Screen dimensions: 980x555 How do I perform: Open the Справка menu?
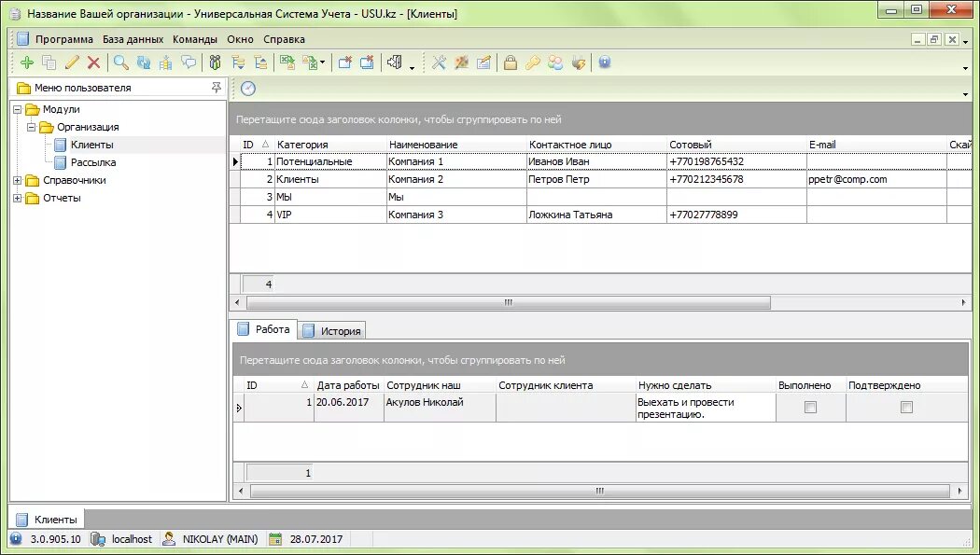(x=284, y=39)
